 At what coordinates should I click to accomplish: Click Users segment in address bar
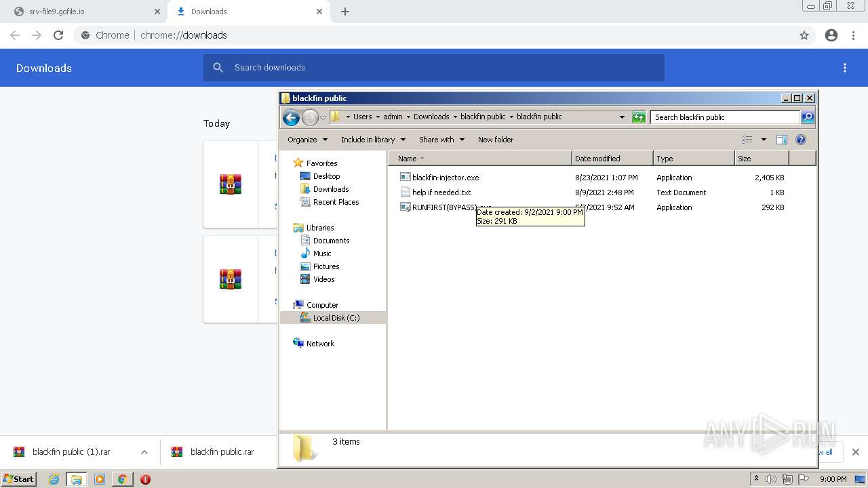tap(362, 117)
